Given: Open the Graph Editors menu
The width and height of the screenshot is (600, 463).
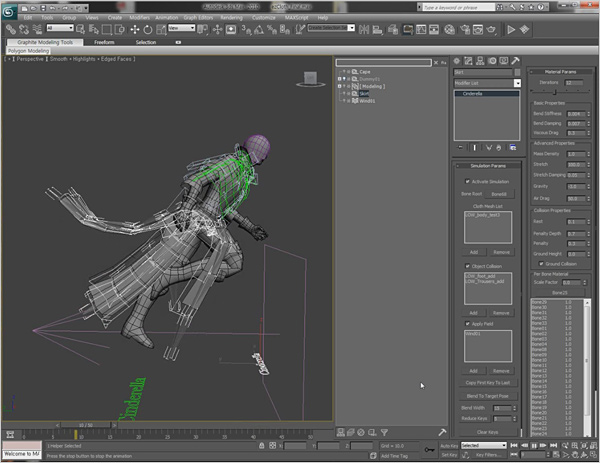Looking at the screenshot, I should [x=198, y=18].
